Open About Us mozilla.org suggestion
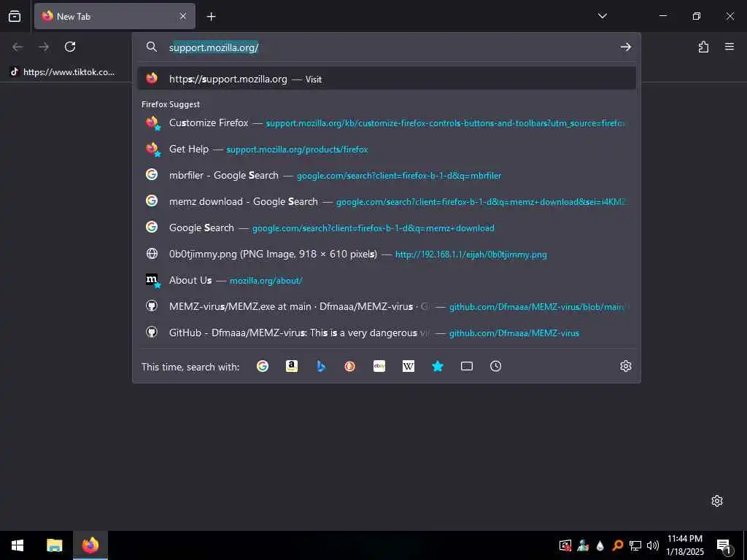The image size is (747, 560). click(x=387, y=280)
